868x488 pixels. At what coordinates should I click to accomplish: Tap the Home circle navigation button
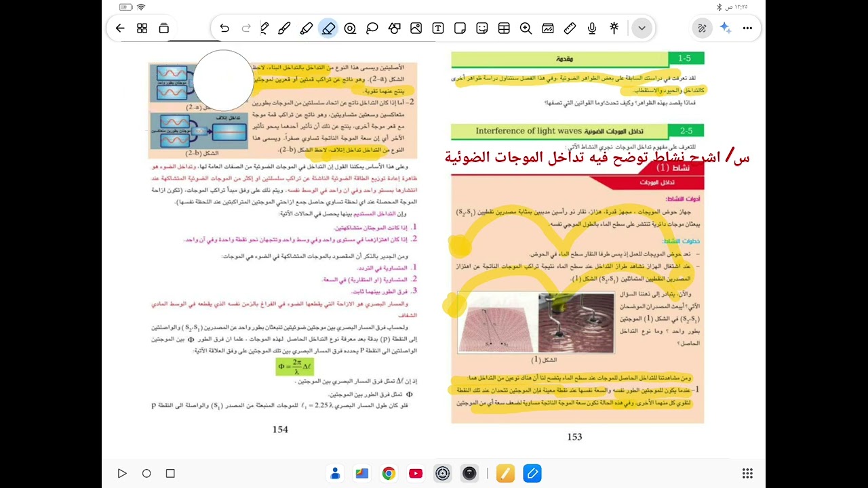click(146, 474)
